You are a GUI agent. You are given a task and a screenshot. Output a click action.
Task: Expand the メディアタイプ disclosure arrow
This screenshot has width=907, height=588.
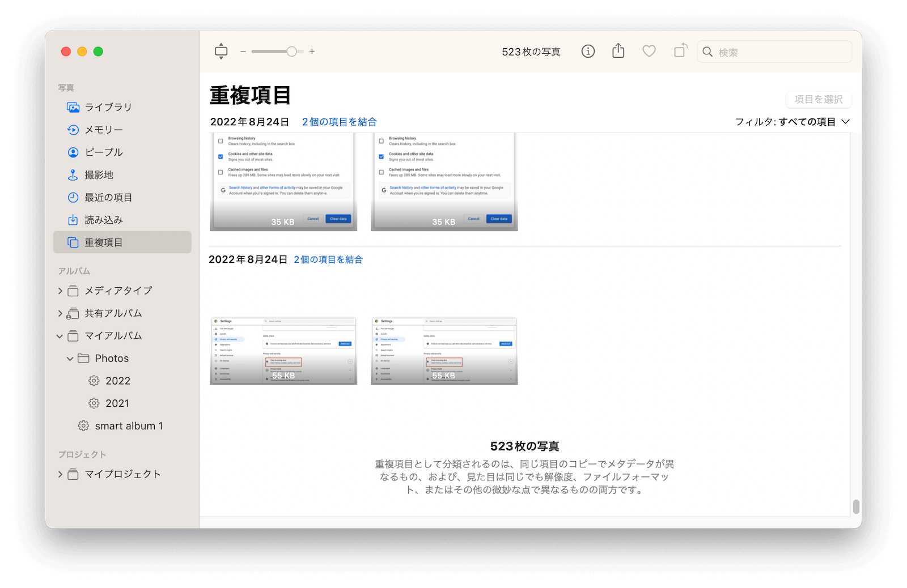tap(60, 291)
